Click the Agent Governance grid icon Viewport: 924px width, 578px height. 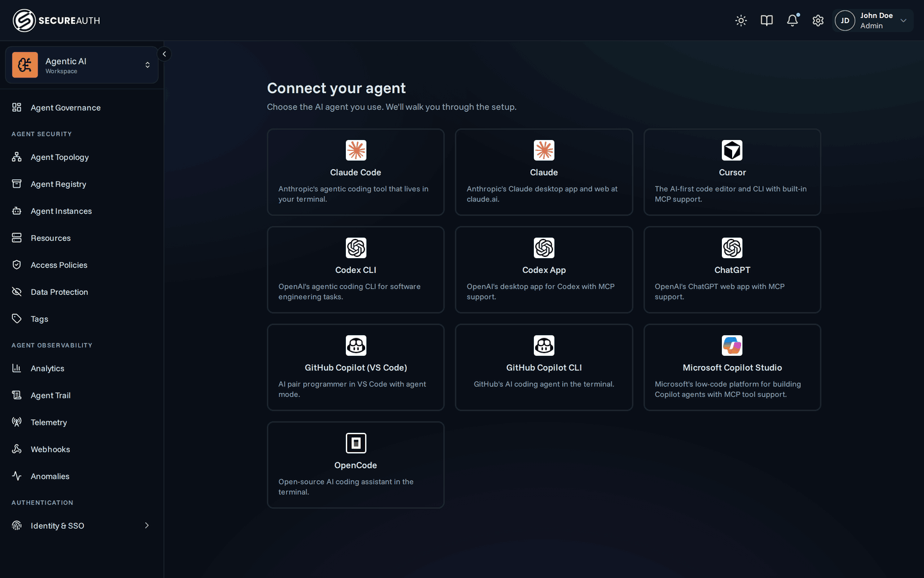pyautogui.click(x=17, y=107)
